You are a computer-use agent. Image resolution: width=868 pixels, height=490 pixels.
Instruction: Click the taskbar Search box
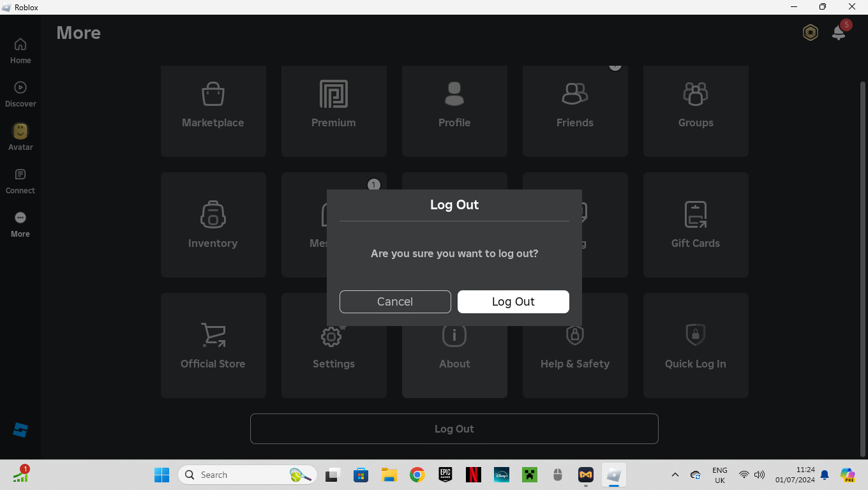pyautogui.click(x=248, y=475)
